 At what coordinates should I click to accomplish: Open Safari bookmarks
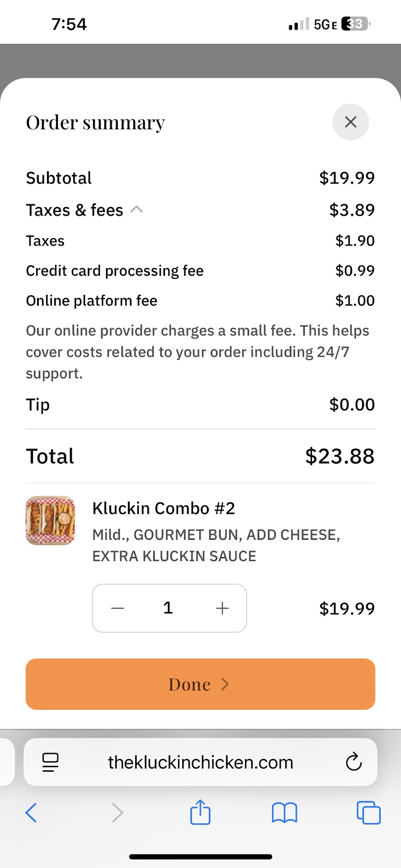coord(284,812)
